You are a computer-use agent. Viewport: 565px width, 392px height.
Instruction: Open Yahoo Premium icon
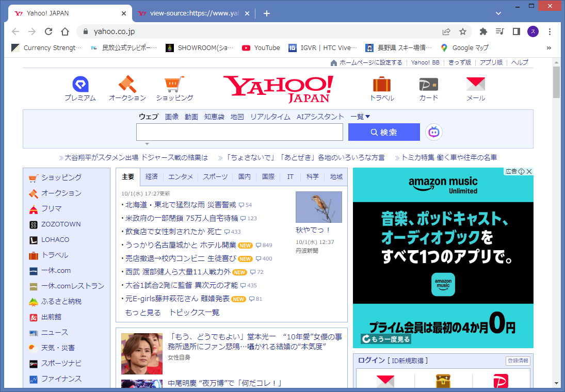pos(80,84)
